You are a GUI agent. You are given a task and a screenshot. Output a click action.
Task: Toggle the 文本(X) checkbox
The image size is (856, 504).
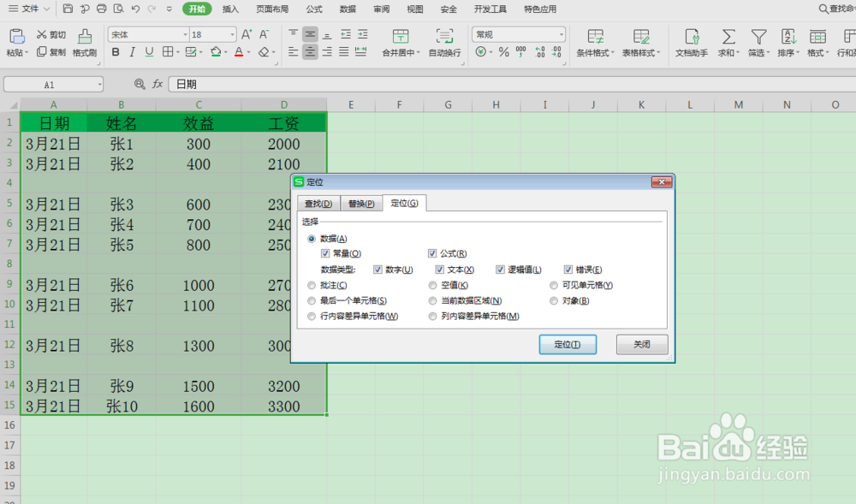[439, 270]
